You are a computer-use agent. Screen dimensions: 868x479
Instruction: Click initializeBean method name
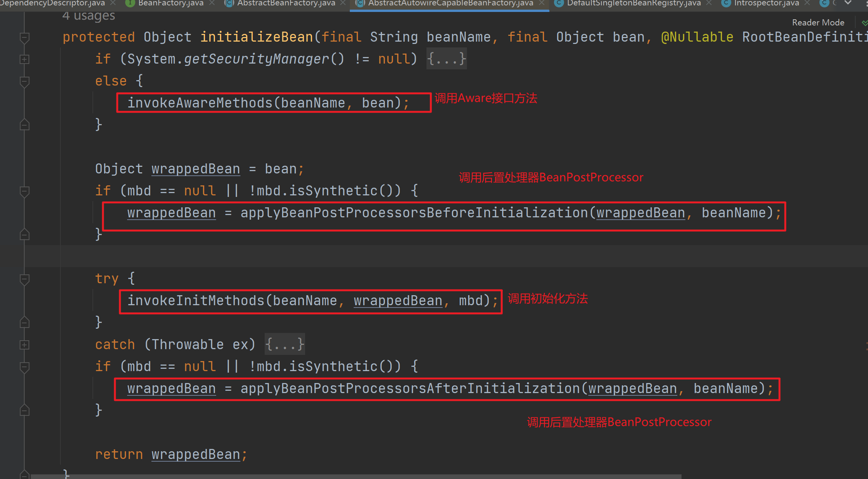[x=257, y=37]
